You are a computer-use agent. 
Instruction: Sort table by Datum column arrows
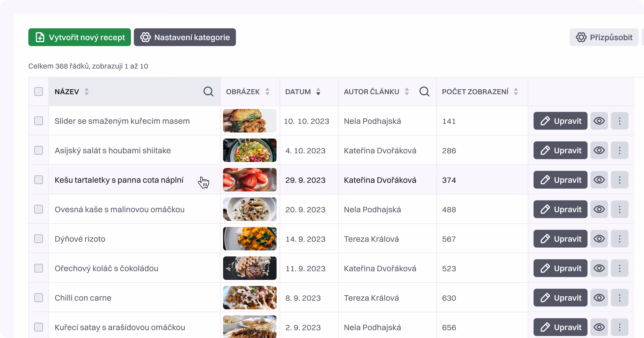pyautogui.click(x=318, y=92)
